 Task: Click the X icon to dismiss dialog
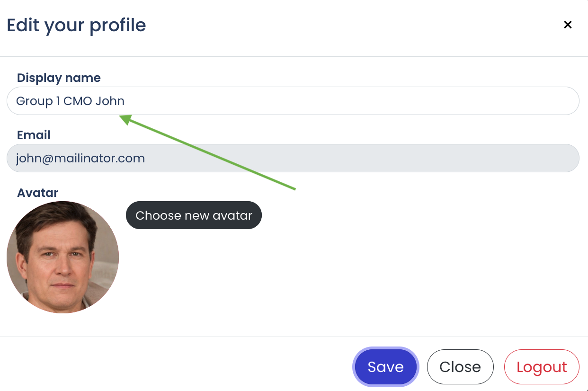(x=568, y=25)
